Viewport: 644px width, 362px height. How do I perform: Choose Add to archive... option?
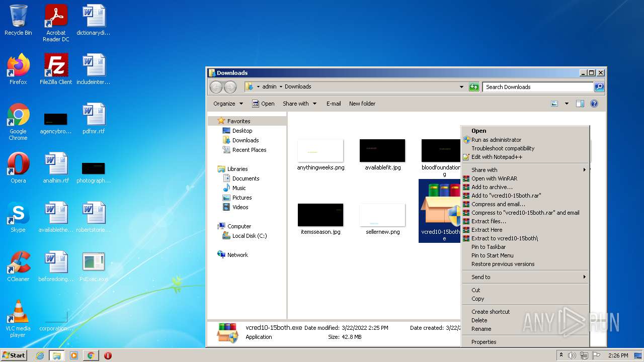coord(525,187)
